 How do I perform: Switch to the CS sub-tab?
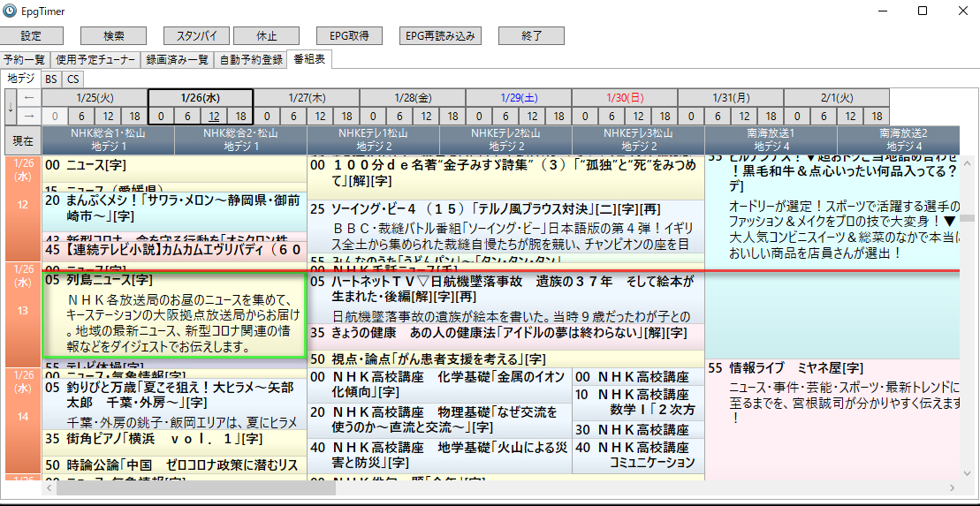point(73,79)
